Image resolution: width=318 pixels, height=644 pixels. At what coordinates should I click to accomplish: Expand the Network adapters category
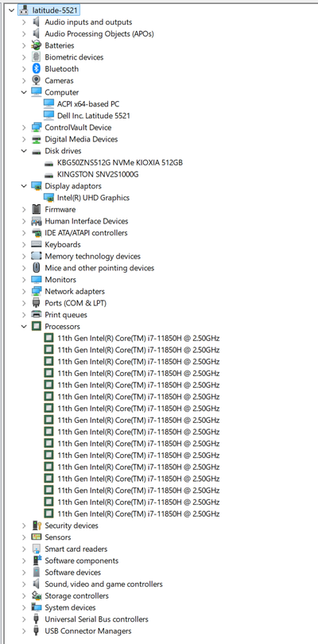pyautogui.click(x=24, y=291)
